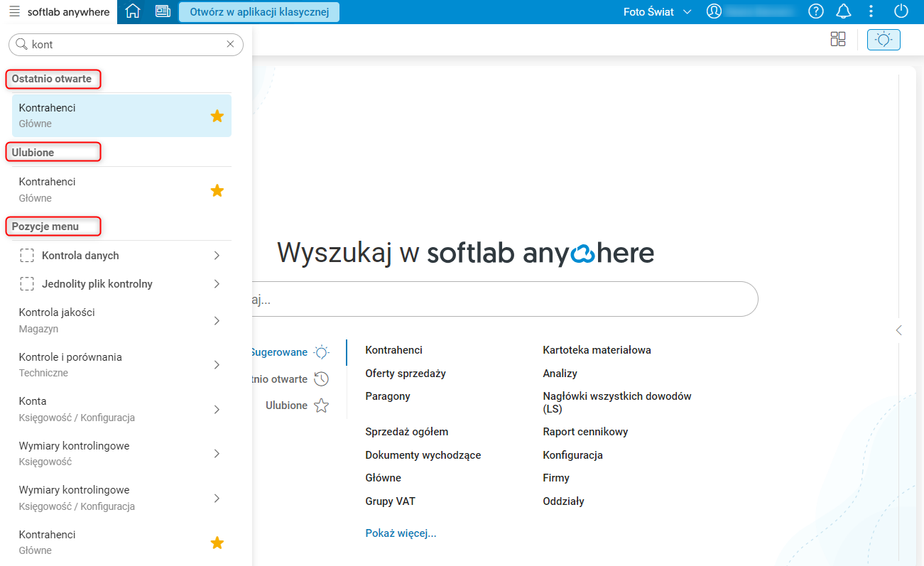Open the Konfiguracja link in suggestions

coord(572,455)
